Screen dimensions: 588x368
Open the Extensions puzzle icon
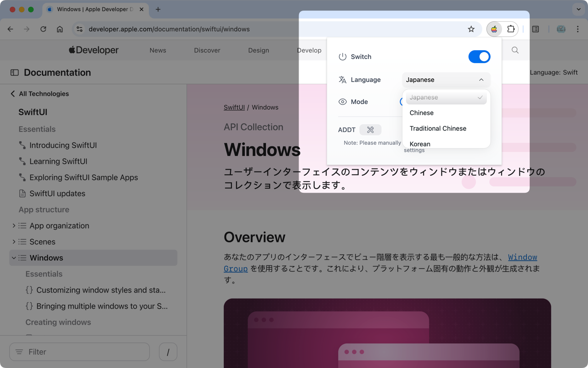[511, 29]
